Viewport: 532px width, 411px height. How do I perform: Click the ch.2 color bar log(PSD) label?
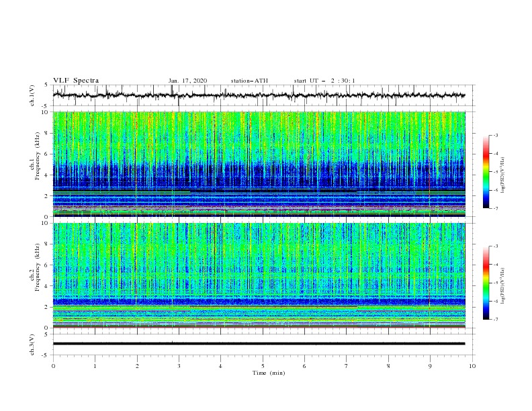tap(503, 286)
